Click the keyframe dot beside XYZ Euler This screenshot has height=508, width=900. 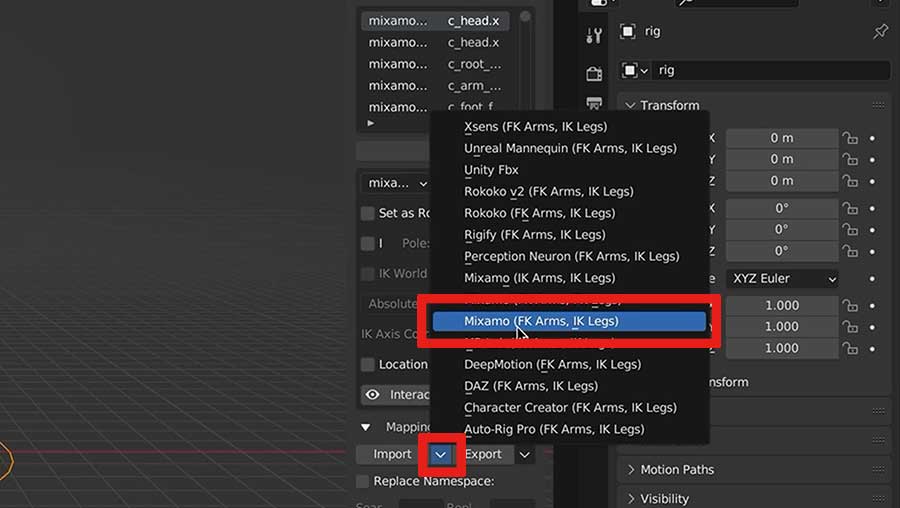(872, 279)
